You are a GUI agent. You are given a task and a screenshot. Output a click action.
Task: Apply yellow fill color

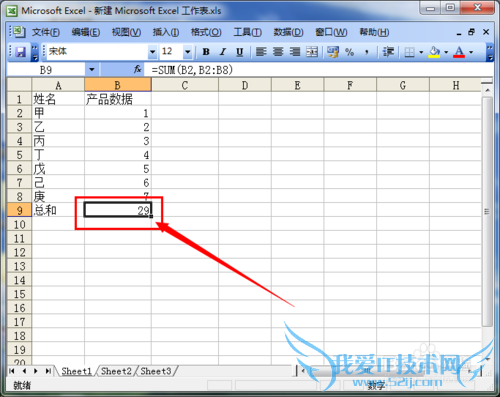434,52
